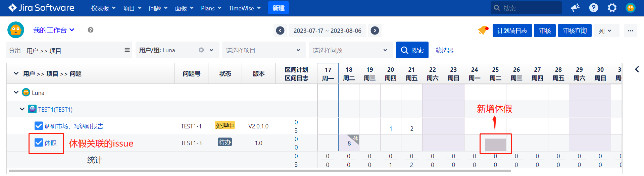Clear the Luna user filter
Viewport: 644px width, 176px height.
click(201, 50)
